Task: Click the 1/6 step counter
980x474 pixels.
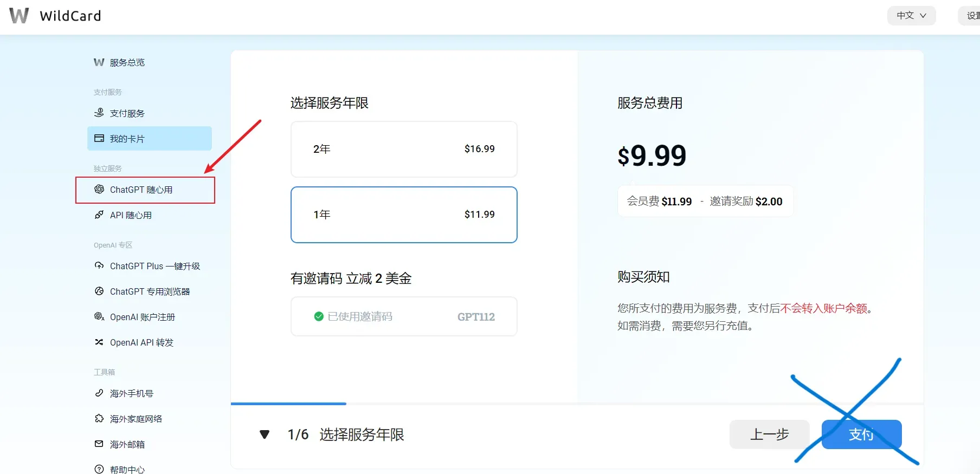Action: tap(298, 434)
